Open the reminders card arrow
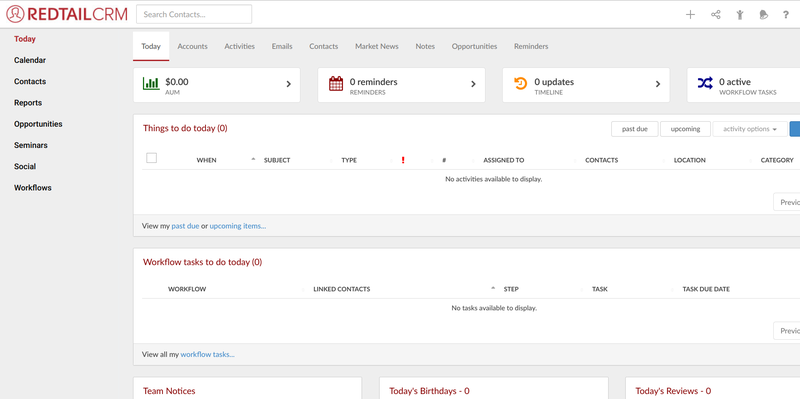The height and width of the screenshot is (399, 800). 473,84
